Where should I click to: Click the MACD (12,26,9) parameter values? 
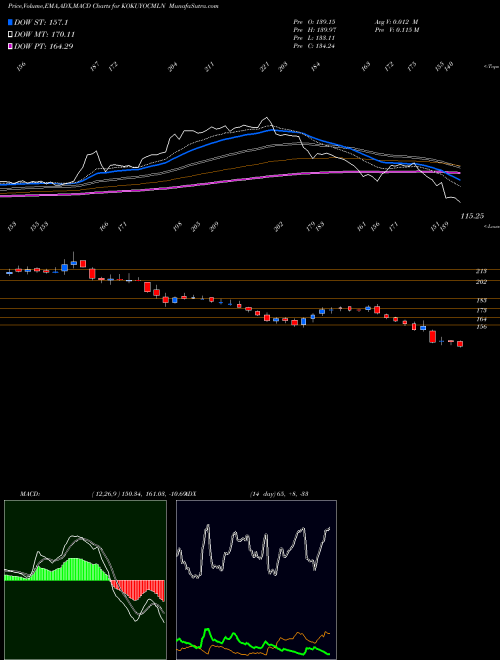138,494
